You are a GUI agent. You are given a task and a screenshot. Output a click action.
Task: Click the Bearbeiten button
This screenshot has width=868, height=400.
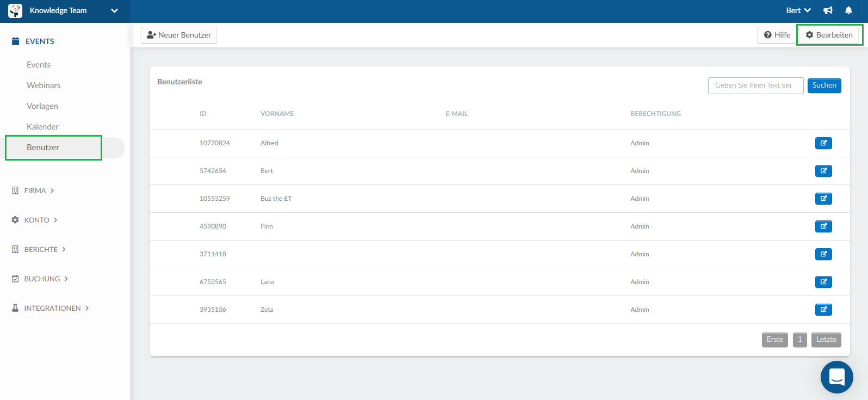click(829, 35)
